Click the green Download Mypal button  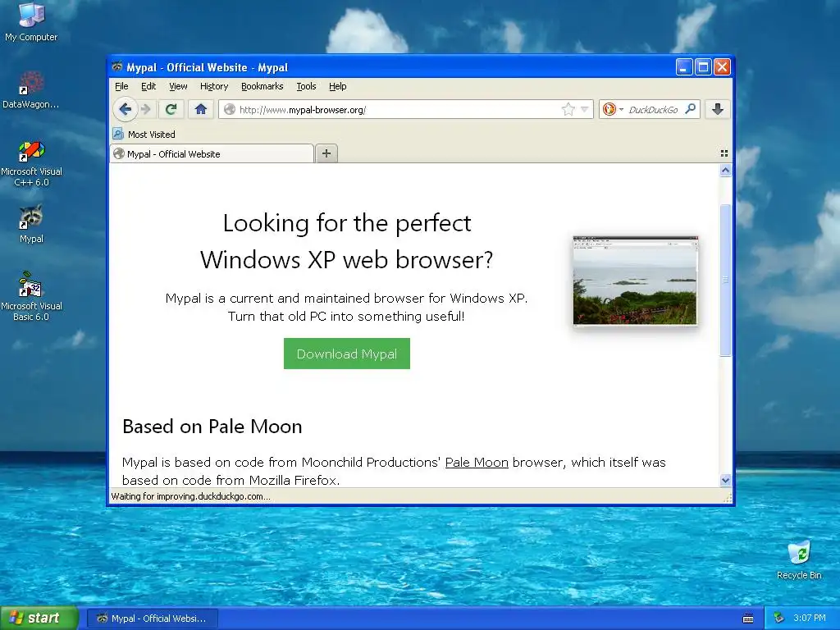[x=347, y=354]
